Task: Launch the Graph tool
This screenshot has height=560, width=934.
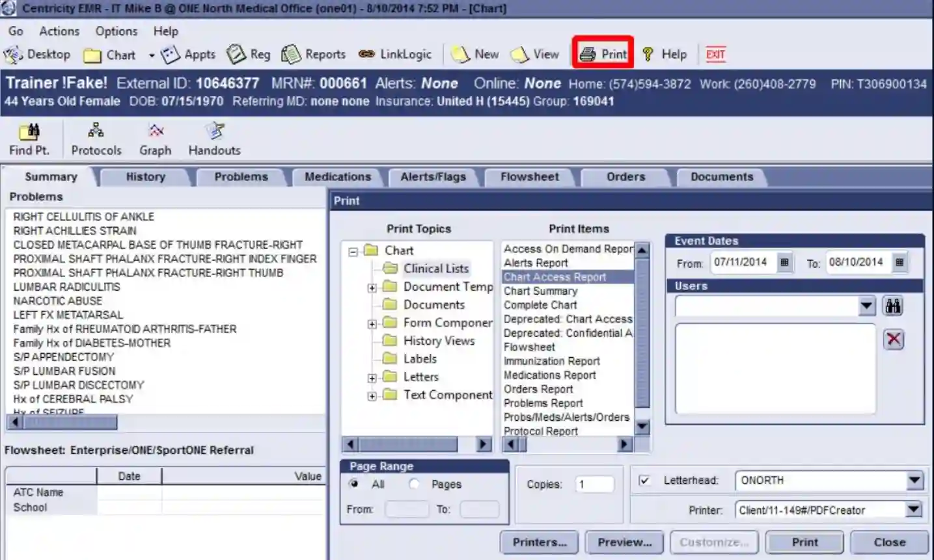Action: tap(155, 138)
